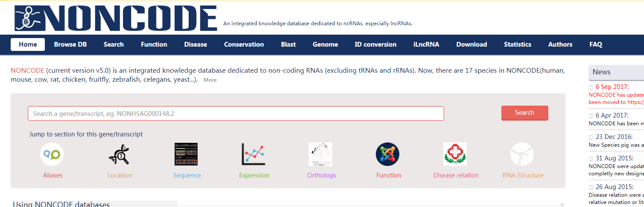Open the Location DNA magnifier icon

[x=119, y=154]
